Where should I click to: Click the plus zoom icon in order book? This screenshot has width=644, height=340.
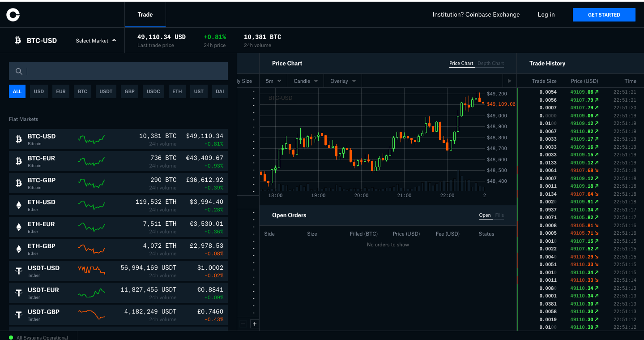point(255,323)
